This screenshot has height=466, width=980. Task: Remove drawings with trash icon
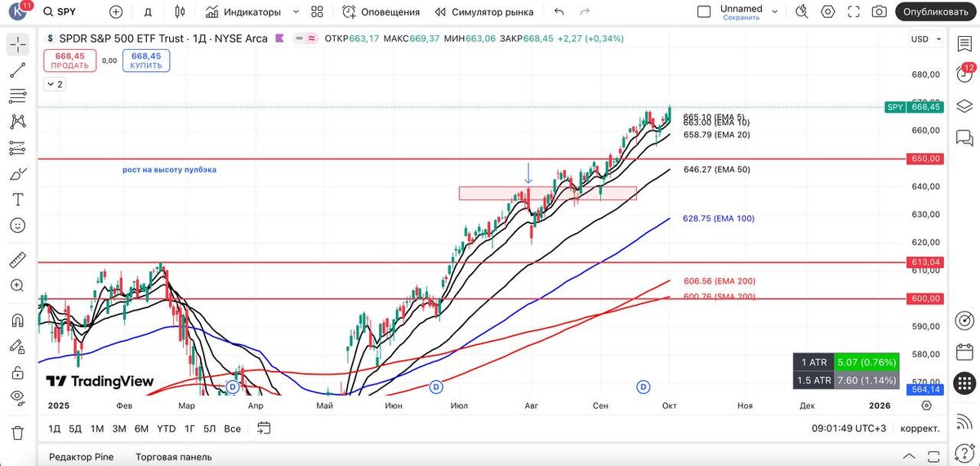[x=17, y=432]
